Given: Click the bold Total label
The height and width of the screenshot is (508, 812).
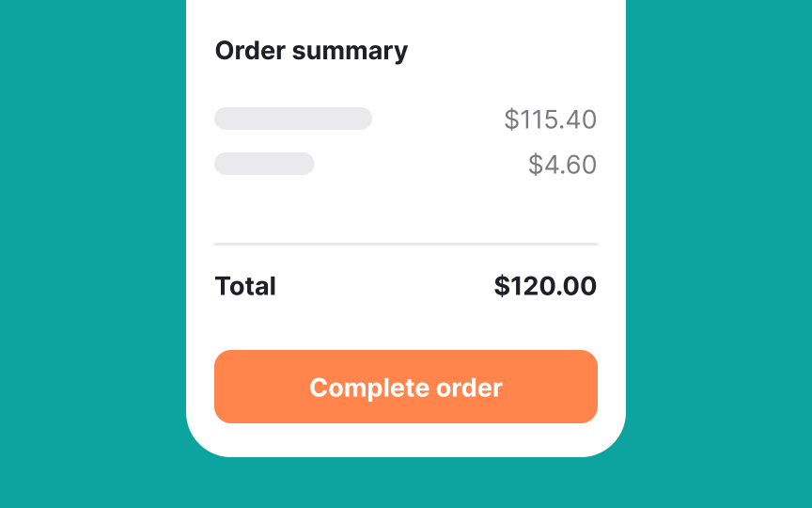Looking at the screenshot, I should [x=245, y=286].
